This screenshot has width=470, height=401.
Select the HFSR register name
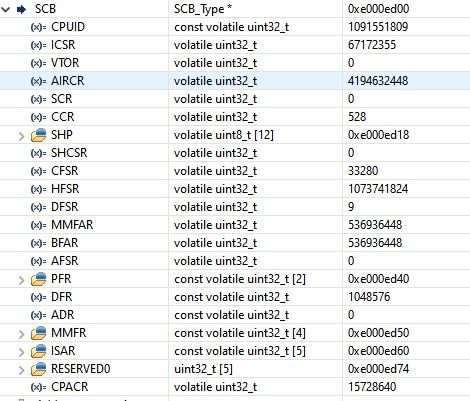coord(65,189)
